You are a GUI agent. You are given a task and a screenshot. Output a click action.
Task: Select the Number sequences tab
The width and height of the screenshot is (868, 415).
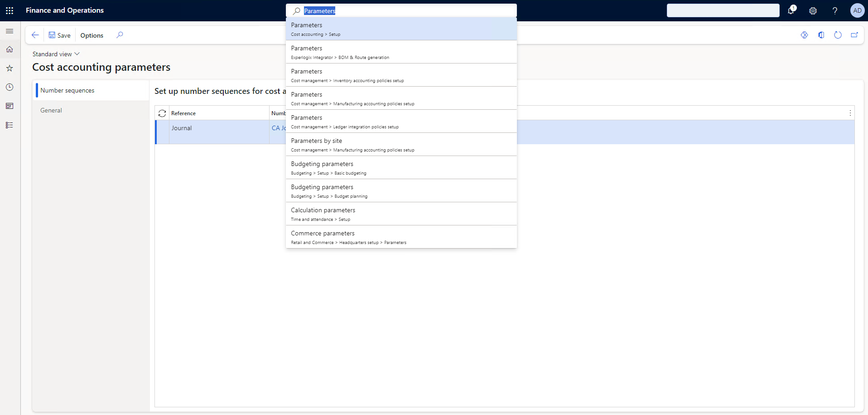click(92, 91)
